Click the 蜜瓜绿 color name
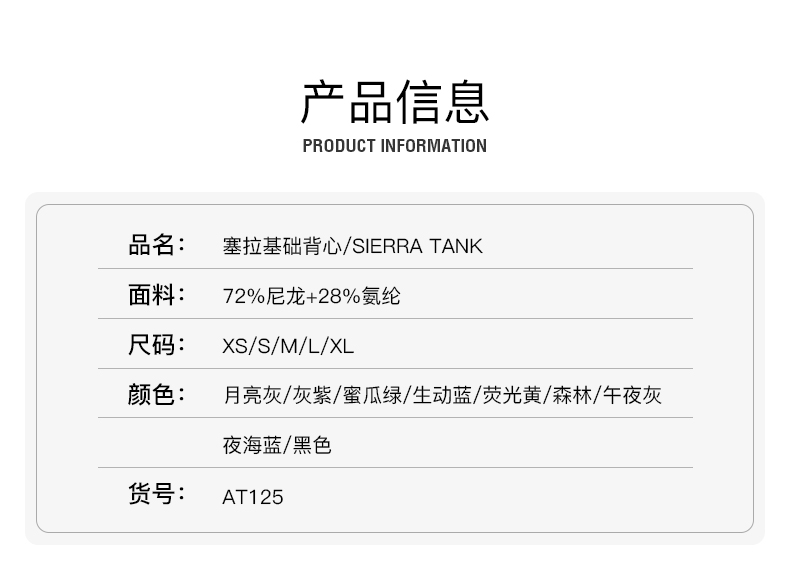 click(x=372, y=396)
